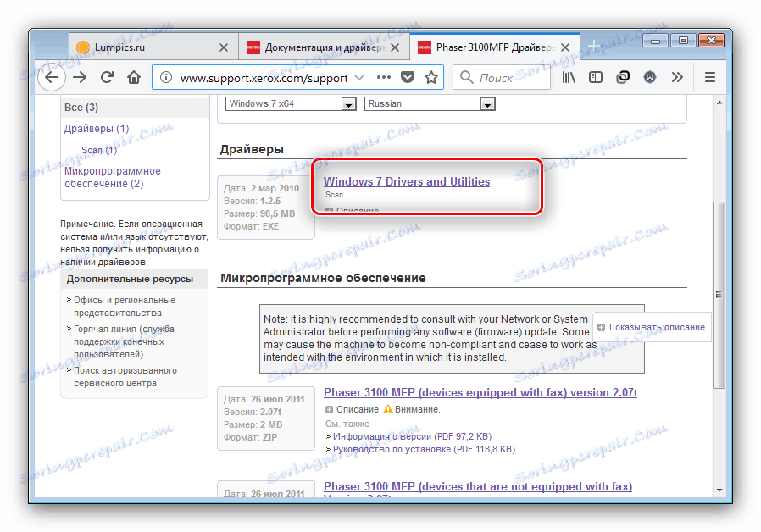Click the Внимание warning icon
The height and width of the screenshot is (532, 761).
pos(388,409)
